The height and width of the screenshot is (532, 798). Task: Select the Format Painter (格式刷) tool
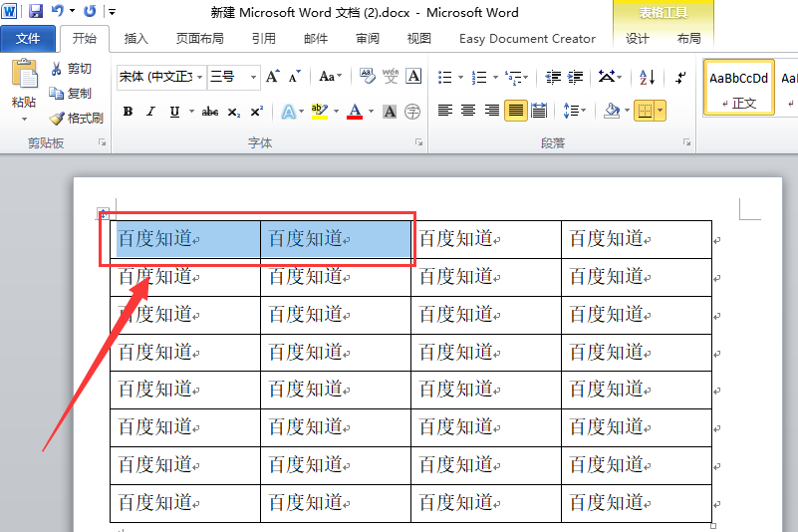77,119
